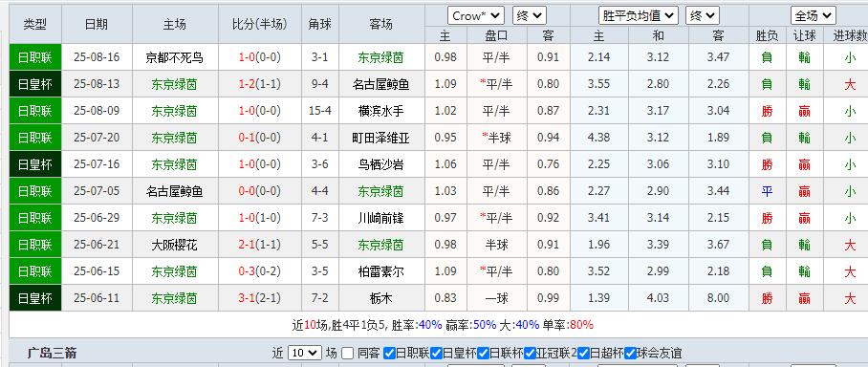
Task: Click the 让球 column header
Action: click(804, 36)
